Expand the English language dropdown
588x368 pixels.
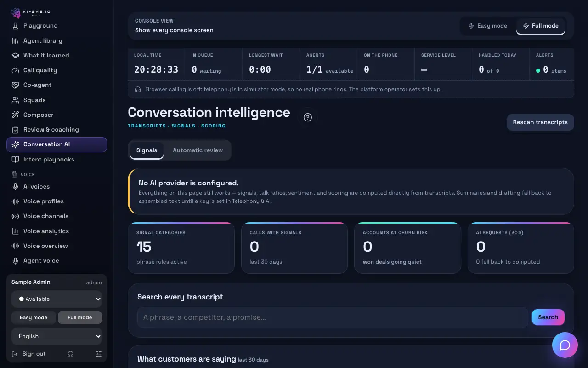[x=57, y=336]
